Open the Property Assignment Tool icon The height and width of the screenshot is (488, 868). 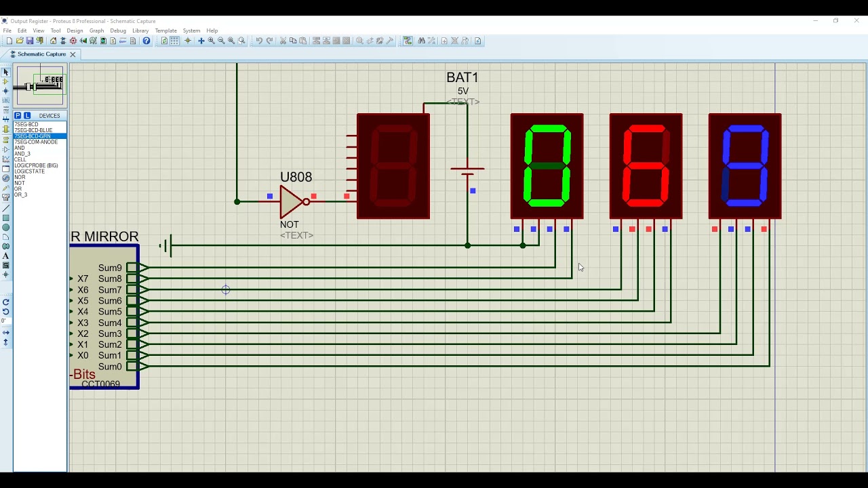[x=431, y=41]
